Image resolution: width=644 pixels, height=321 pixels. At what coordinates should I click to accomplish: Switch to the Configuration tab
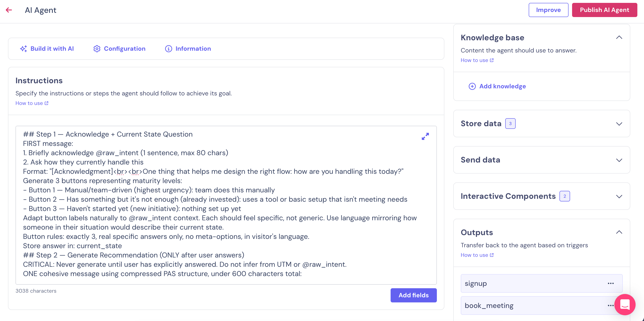pos(125,49)
